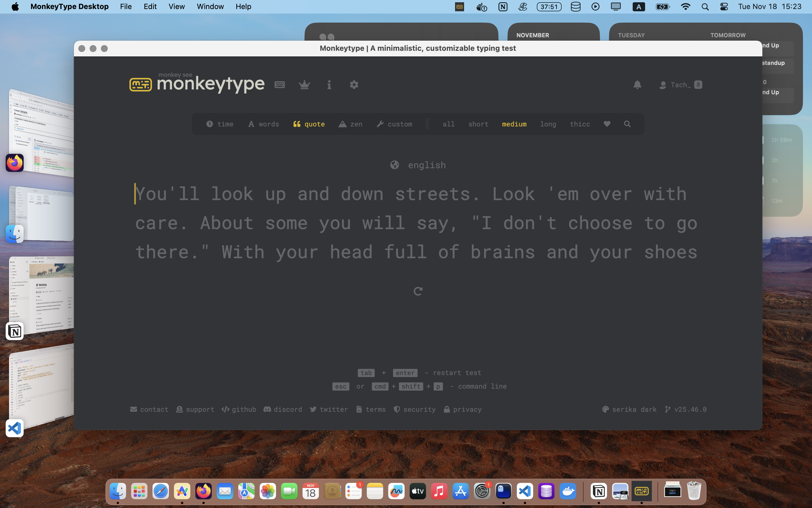Open the github link
The width and height of the screenshot is (812, 508).
coord(239,409)
